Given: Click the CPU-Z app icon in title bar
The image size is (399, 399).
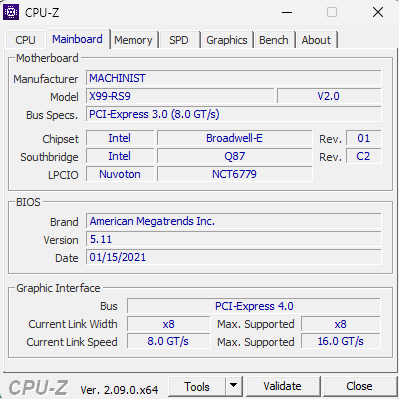Looking at the screenshot, I should pos(11,12).
